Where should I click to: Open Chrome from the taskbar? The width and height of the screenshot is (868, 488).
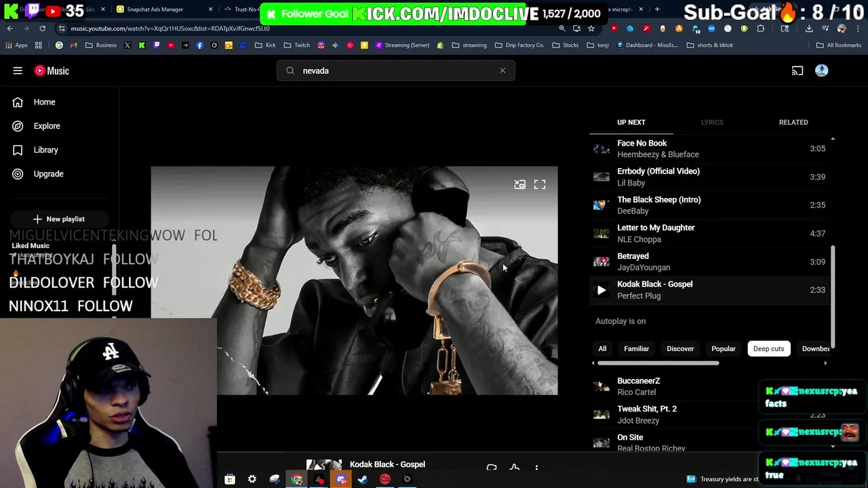click(x=297, y=479)
